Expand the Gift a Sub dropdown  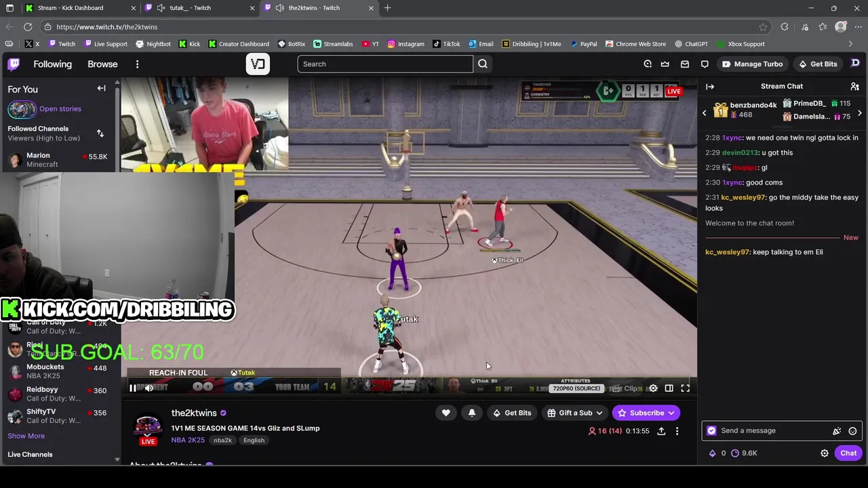click(x=574, y=413)
